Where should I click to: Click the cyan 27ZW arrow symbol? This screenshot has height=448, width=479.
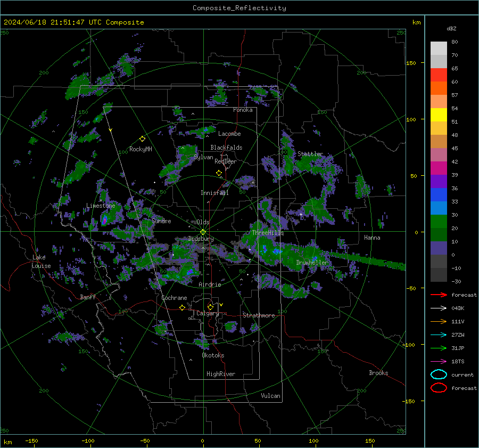coord(439,335)
